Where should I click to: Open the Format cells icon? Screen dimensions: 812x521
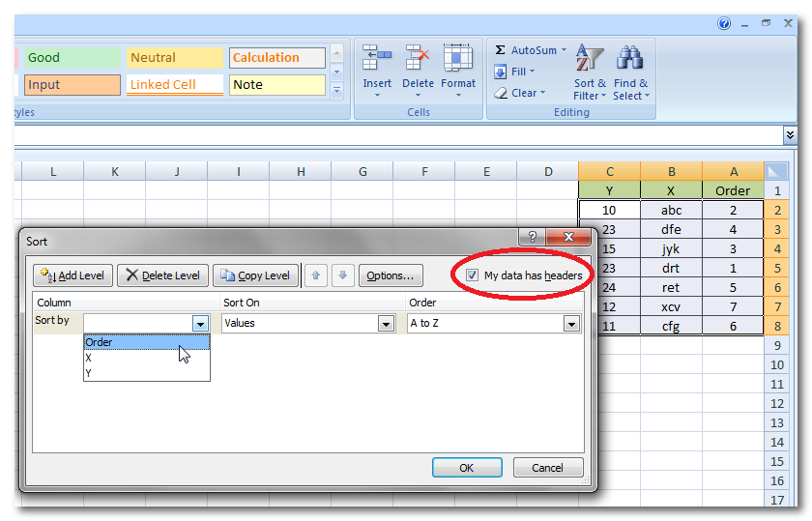458,59
